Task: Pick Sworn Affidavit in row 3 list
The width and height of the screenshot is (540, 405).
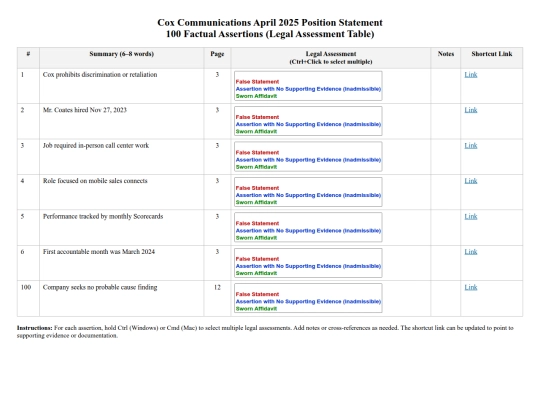Action: pos(256,167)
